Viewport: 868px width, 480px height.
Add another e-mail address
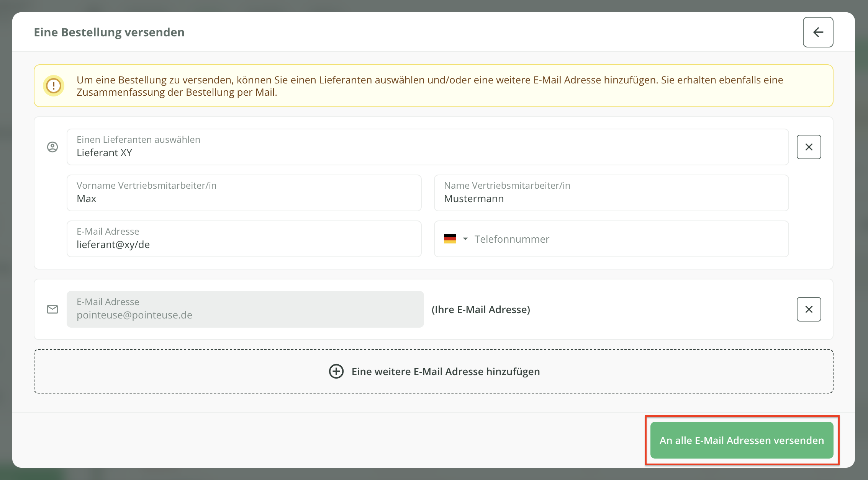click(445, 371)
